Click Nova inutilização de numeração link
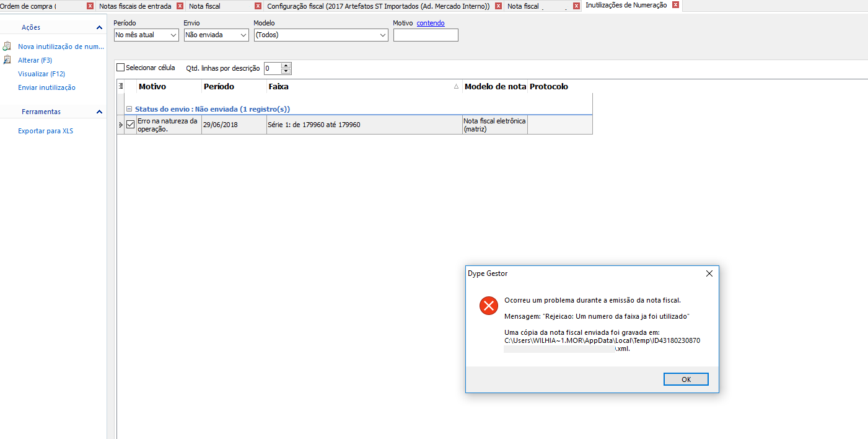 (x=61, y=47)
